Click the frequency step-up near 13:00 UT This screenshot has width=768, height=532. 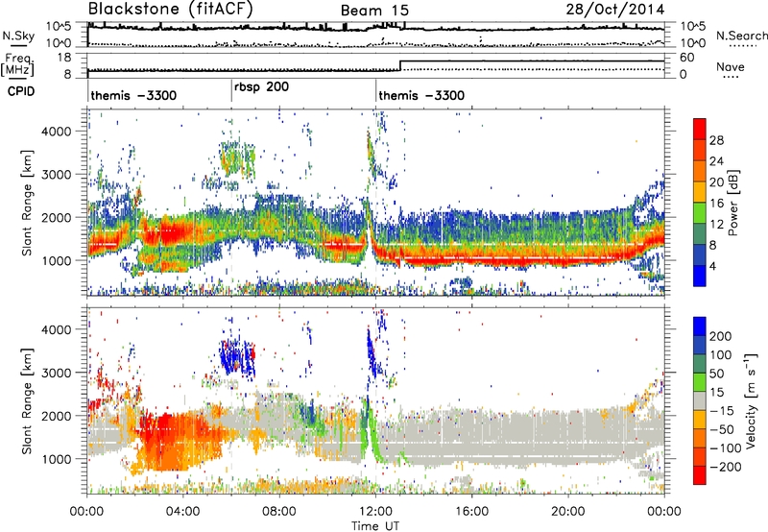pos(400,65)
